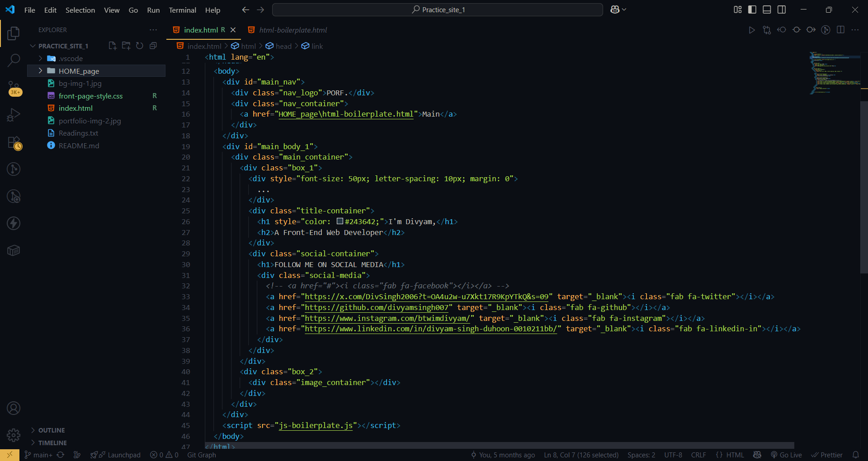Select the README.md file in Explorer

[x=79, y=146]
